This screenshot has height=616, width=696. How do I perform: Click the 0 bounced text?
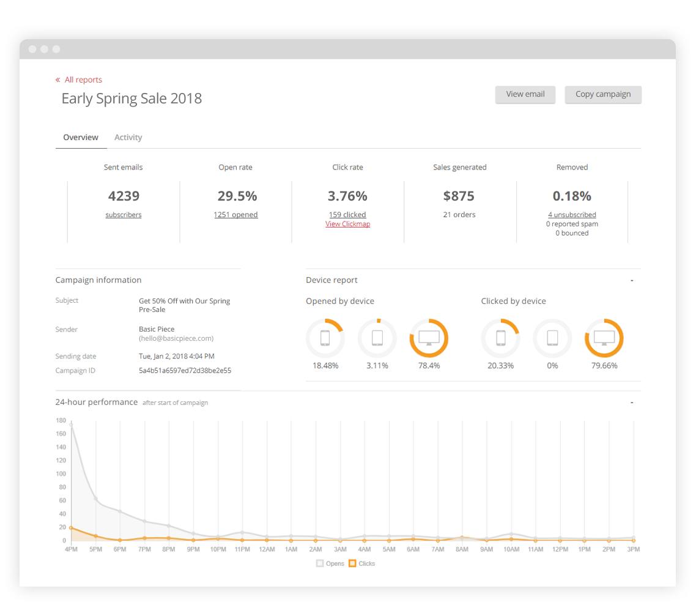(572, 234)
